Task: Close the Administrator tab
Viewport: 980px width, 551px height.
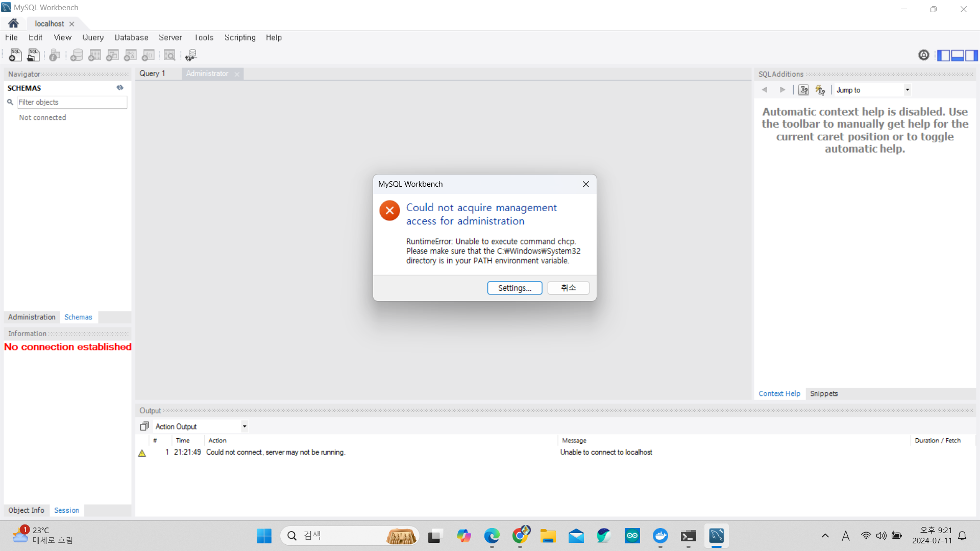Action: (237, 74)
